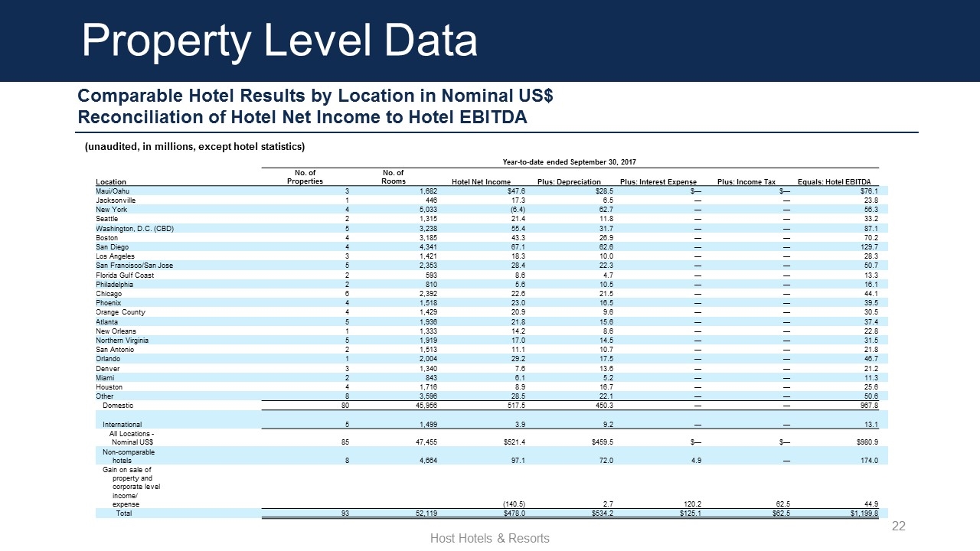980x551 pixels.
Task: Click the 'Gain on sale of property' row label
Action: [132, 487]
